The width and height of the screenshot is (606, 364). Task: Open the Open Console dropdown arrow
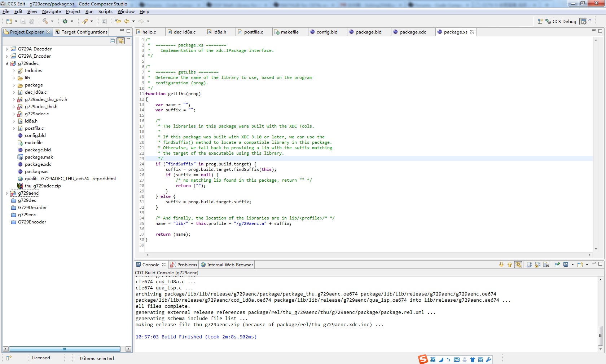click(587, 265)
